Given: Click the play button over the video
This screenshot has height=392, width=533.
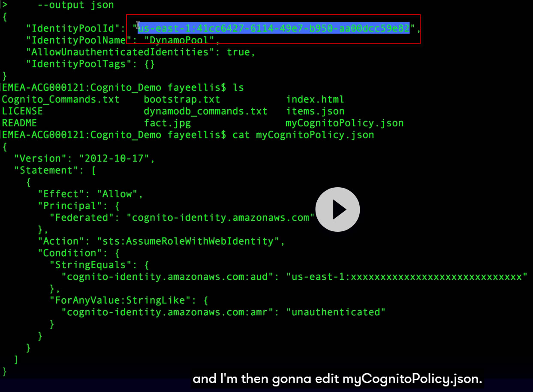Looking at the screenshot, I should (337, 209).
